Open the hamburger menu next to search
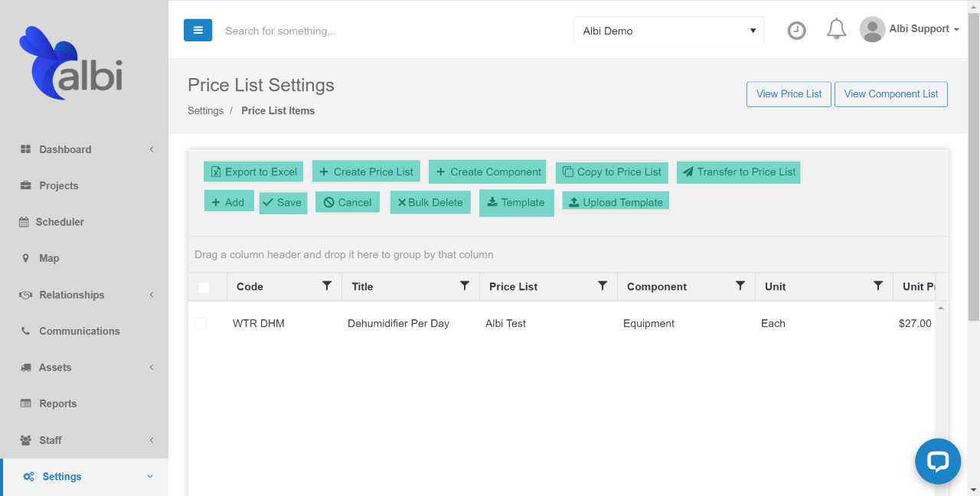Image resolution: width=980 pixels, height=496 pixels. [x=198, y=30]
